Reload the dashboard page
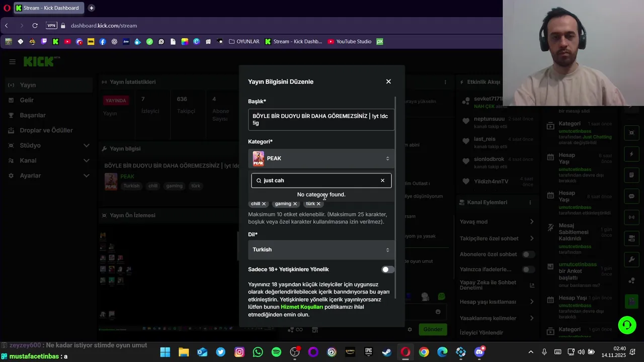644x362 pixels. (35, 26)
